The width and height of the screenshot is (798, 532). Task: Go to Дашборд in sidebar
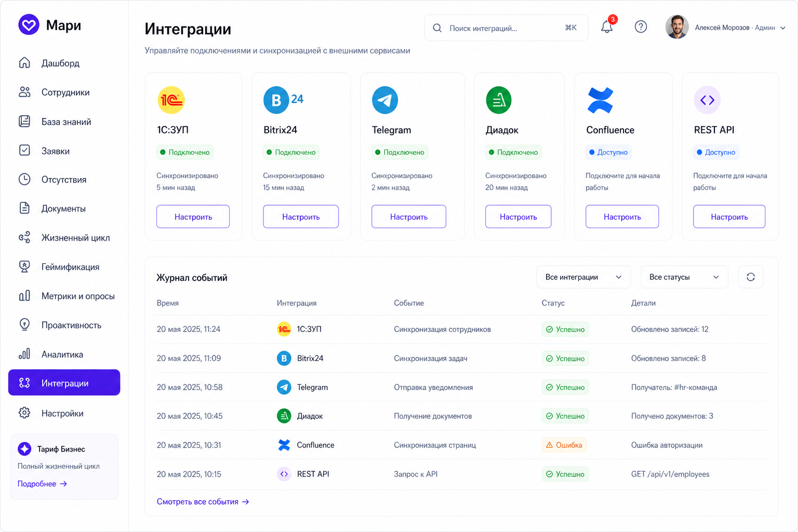[x=64, y=63]
